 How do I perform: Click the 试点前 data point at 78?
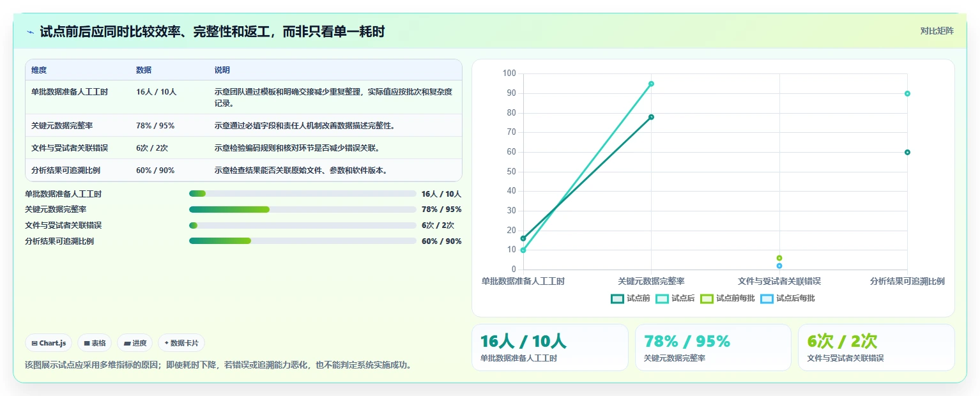pos(651,117)
